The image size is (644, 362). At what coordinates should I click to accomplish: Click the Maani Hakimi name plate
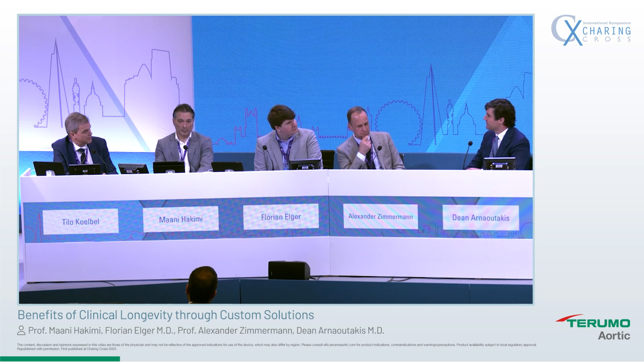pyautogui.click(x=181, y=220)
